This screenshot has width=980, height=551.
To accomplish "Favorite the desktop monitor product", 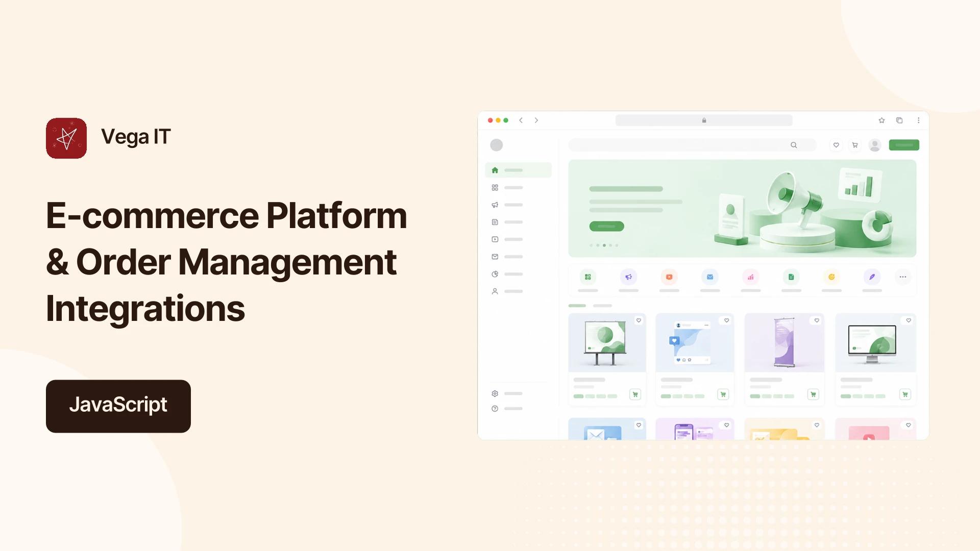I will point(909,320).
